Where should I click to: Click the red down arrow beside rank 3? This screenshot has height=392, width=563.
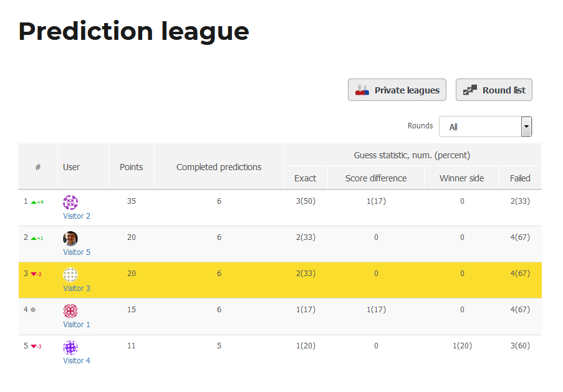(x=34, y=274)
